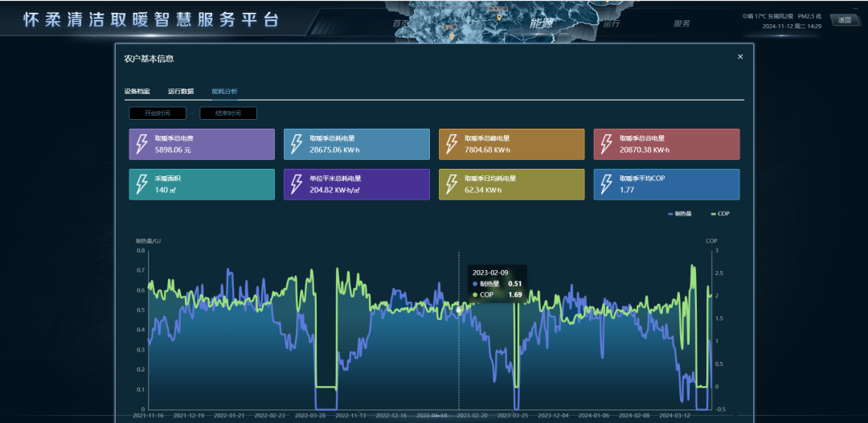
Task: Toggle the COP series in chart legend
Action: [x=720, y=214]
